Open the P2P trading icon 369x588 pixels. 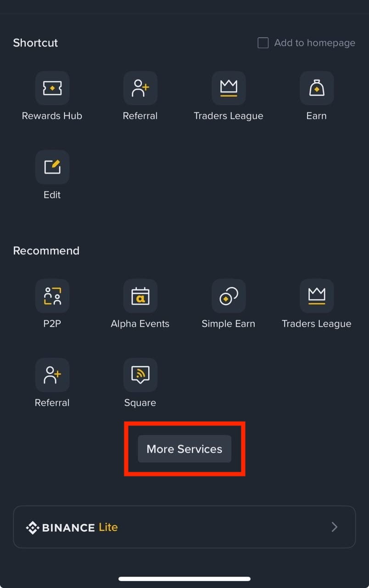point(52,296)
